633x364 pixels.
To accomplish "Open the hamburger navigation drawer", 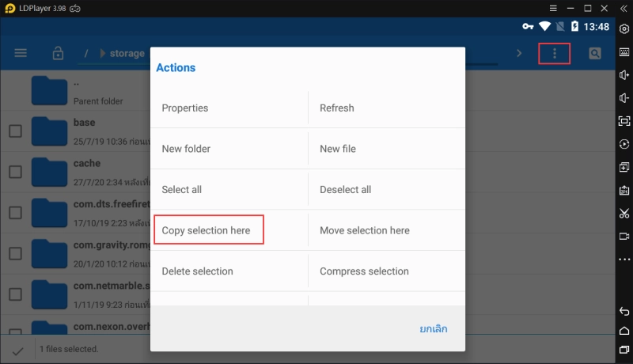I will tap(21, 54).
